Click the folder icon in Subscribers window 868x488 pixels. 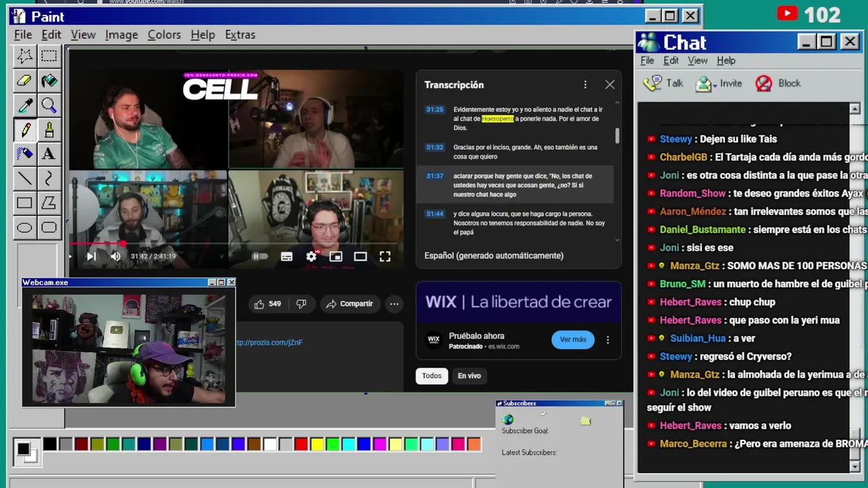coord(586,421)
